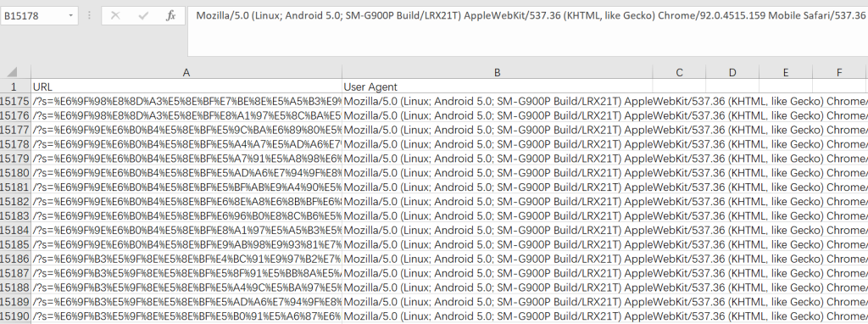Select row header 1
Screen dimensions: 868x324
click(x=15, y=87)
